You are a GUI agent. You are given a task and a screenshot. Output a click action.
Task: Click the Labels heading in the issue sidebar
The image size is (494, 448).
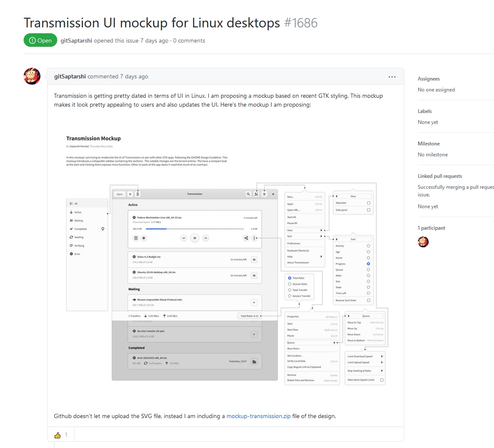tap(425, 111)
